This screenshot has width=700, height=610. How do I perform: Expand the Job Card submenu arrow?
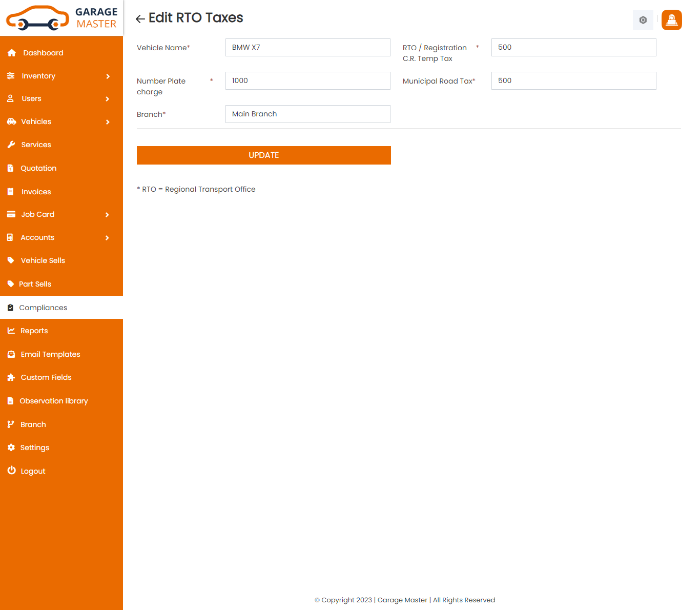pyautogui.click(x=108, y=215)
